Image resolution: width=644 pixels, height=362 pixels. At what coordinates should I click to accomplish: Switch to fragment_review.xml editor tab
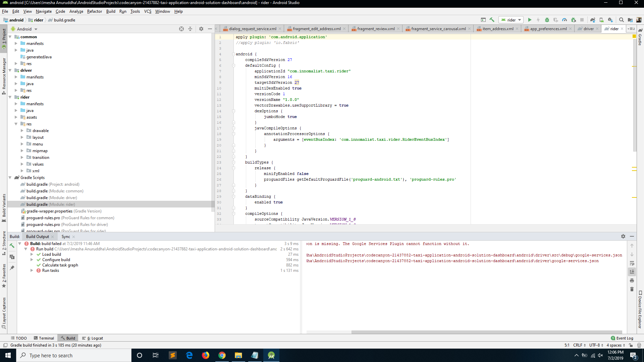[376, 29]
